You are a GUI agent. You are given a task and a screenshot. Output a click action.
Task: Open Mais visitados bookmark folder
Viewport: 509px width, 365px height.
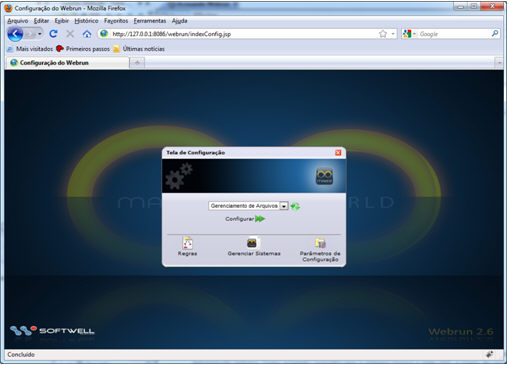point(30,49)
